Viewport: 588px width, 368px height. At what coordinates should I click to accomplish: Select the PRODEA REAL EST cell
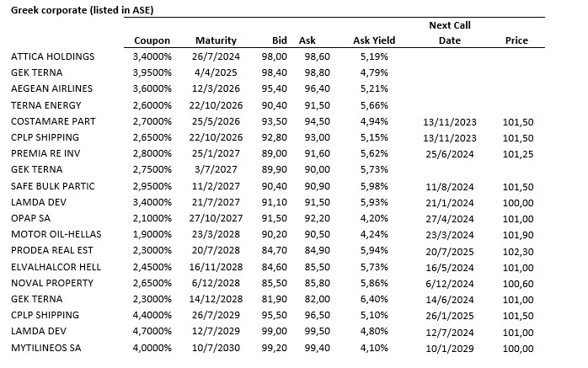coord(52,250)
